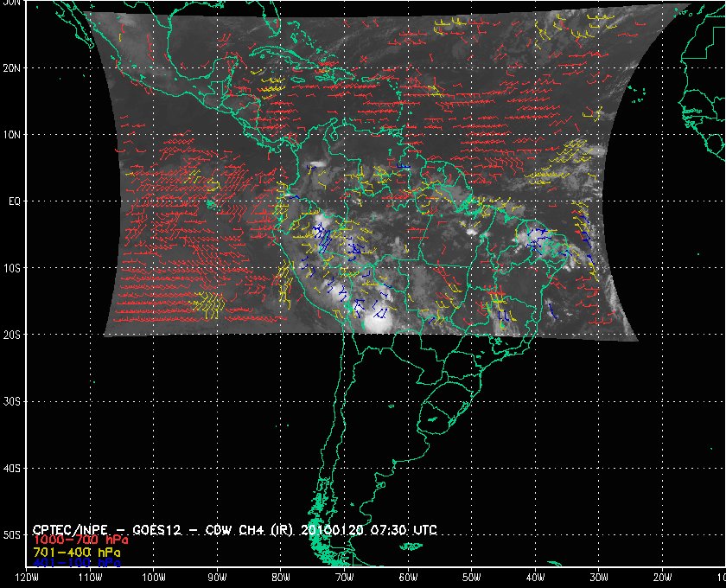Click the 10S latitude label
The width and height of the screenshot is (726, 588).
coord(11,268)
